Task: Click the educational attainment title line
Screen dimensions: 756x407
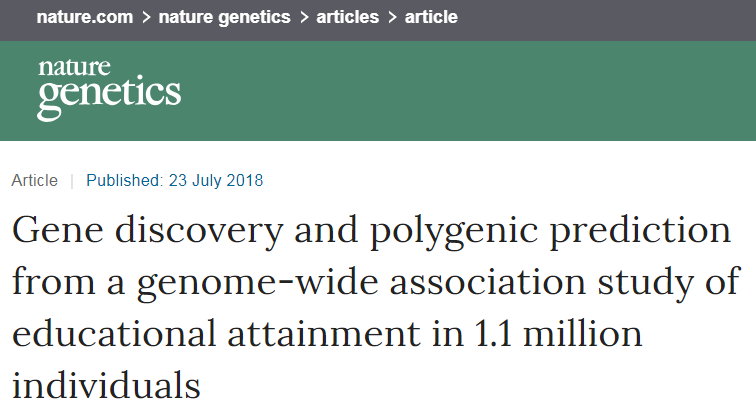Action: tap(326, 333)
